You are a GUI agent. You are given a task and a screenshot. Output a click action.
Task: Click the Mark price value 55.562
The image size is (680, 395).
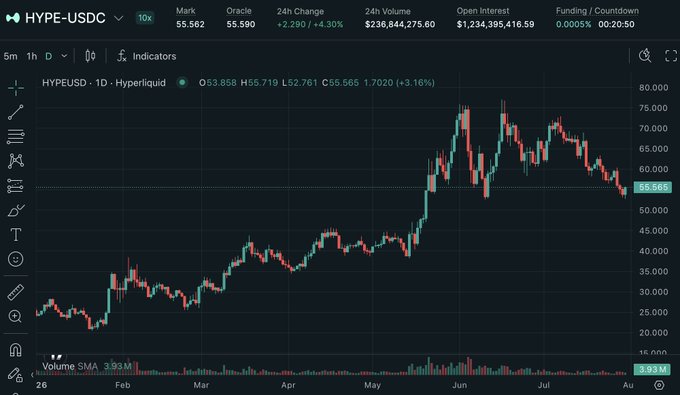190,24
